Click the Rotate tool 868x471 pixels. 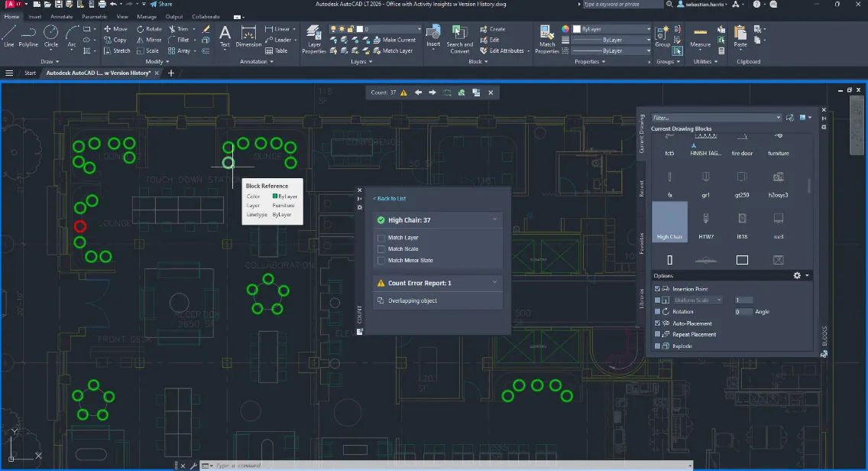149,29
